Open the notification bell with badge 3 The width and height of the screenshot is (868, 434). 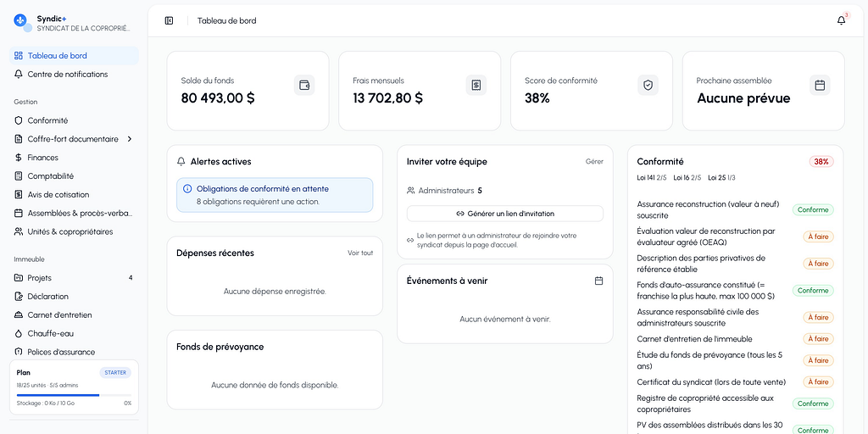(842, 20)
